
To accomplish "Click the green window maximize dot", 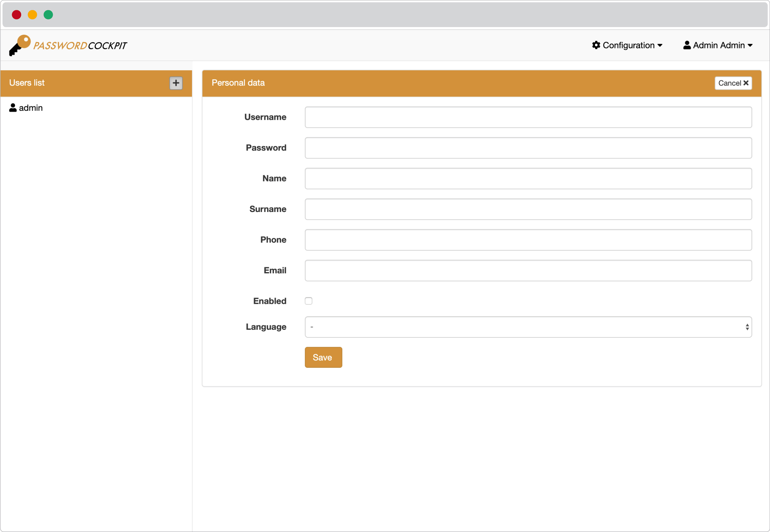I will [48, 15].
